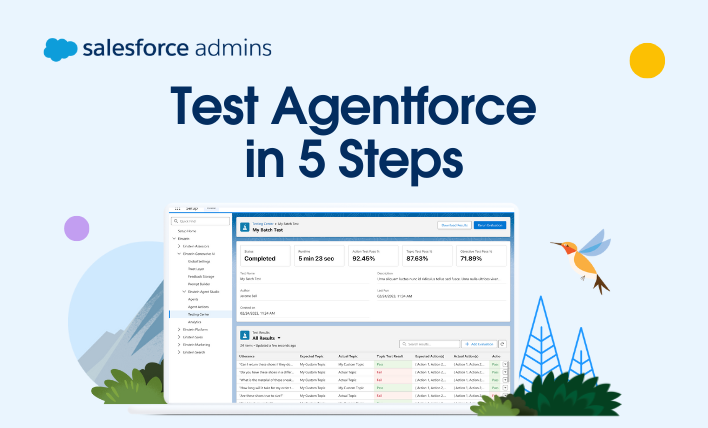Viewport: 708px width, 428px height.
Task: Open row menu for 'How long will it take' row
Action: 505,388
